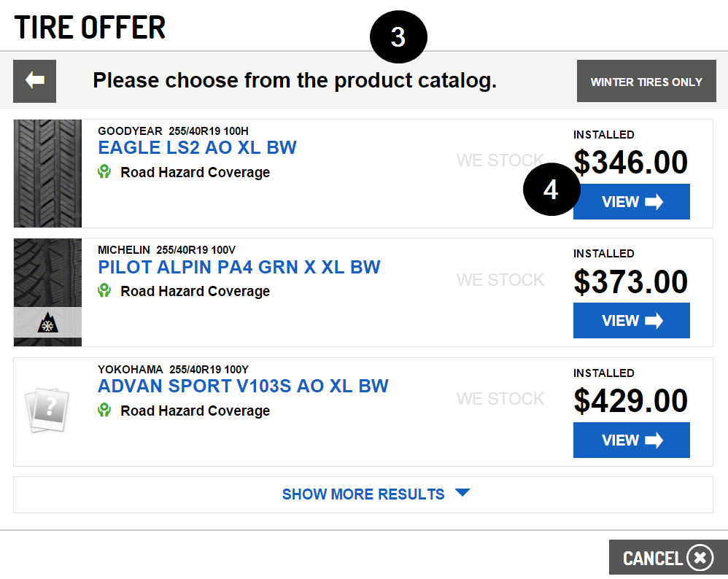Click the step 3 marker circle
Viewport: 728px width, 579px height.
pos(398,37)
